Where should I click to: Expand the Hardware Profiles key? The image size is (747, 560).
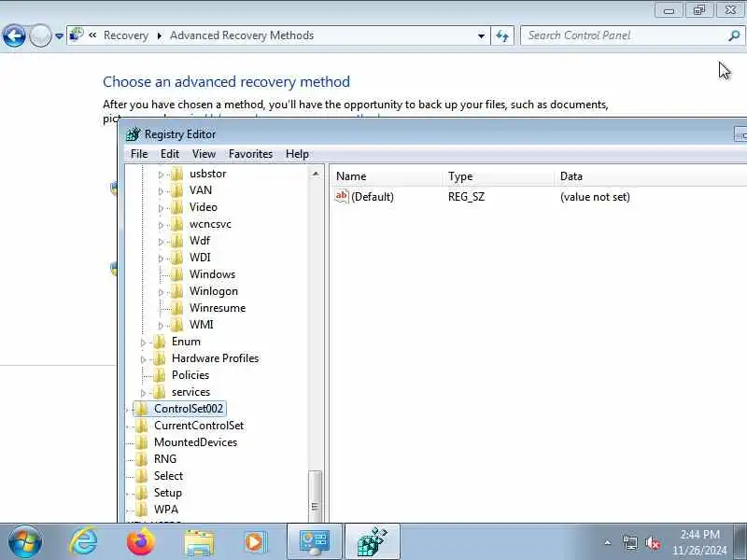click(x=144, y=359)
